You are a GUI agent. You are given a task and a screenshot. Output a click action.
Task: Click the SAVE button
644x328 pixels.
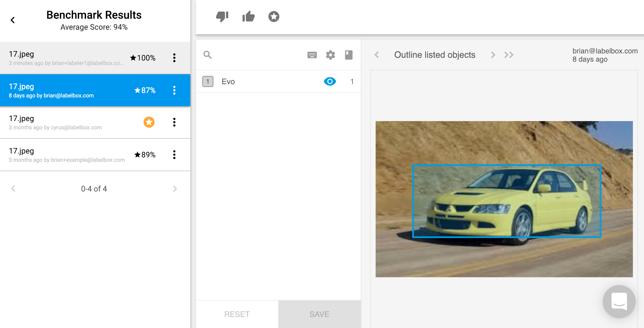pos(319,314)
